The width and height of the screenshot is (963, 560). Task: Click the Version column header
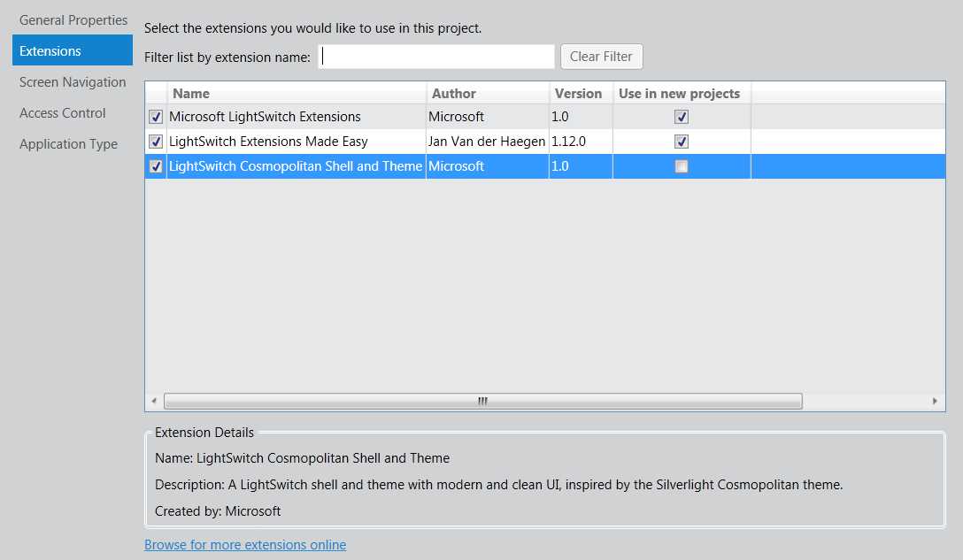pos(580,93)
